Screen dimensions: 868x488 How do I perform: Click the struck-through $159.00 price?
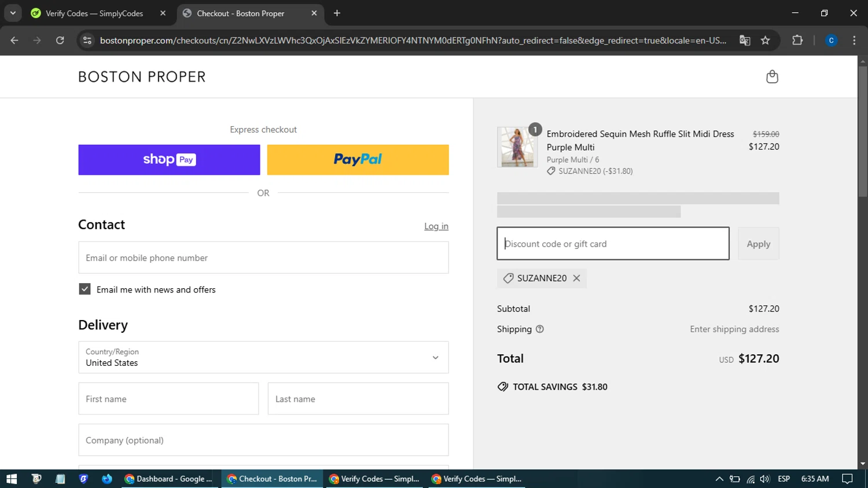766,134
